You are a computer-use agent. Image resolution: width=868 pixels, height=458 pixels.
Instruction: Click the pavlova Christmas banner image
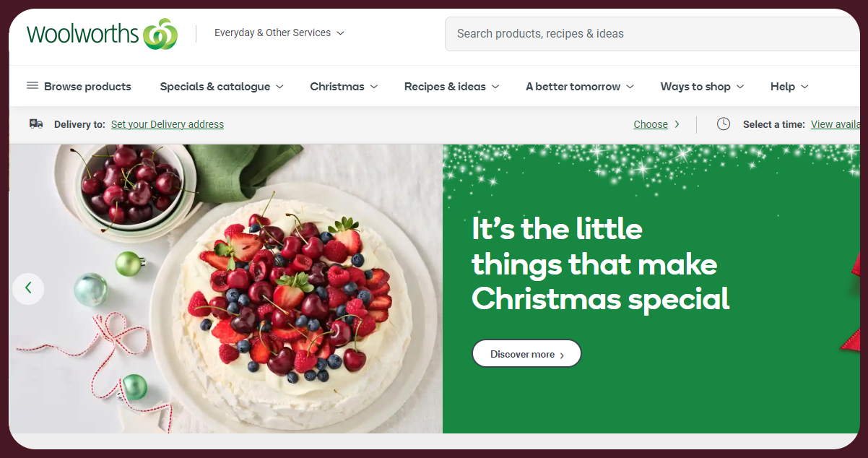tap(226, 288)
